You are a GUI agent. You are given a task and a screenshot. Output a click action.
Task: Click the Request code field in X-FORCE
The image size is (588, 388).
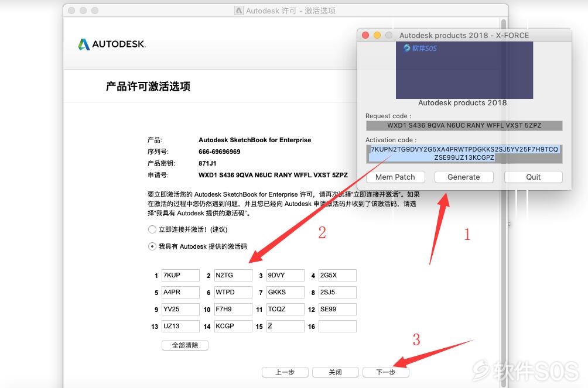point(464,126)
